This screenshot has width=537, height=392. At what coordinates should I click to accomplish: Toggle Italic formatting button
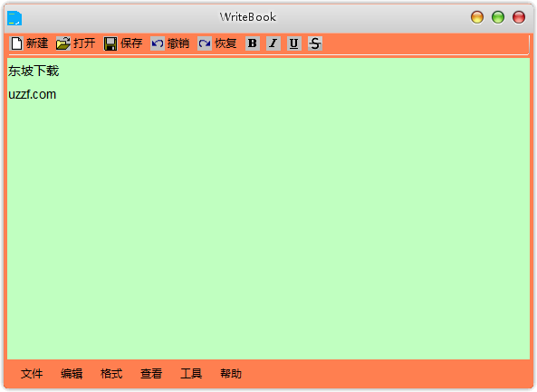(x=273, y=43)
